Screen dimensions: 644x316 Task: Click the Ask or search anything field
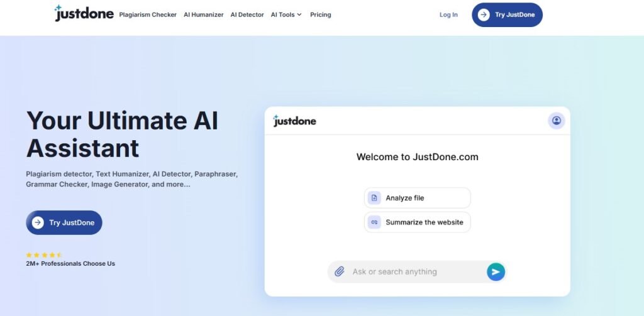[417, 271]
